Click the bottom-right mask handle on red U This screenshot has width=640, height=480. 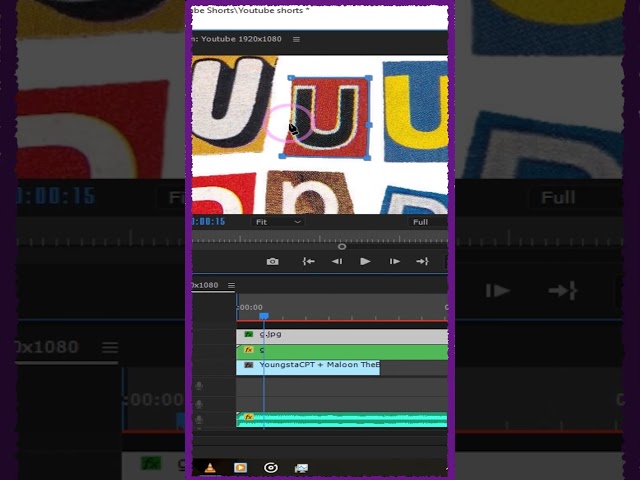367,157
